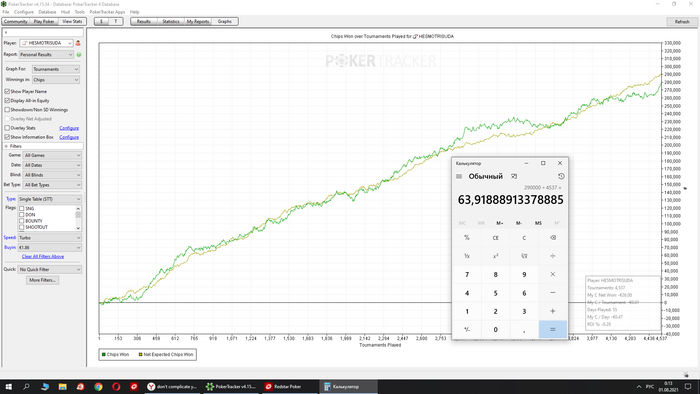Click the Flags list scrollbar

point(79,218)
